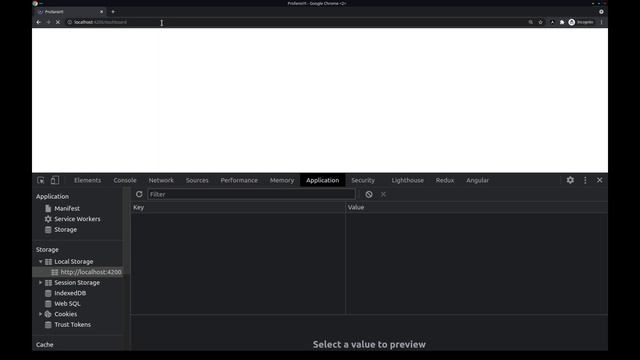Open the Network tab
This screenshot has height=360, width=640.
tap(161, 180)
